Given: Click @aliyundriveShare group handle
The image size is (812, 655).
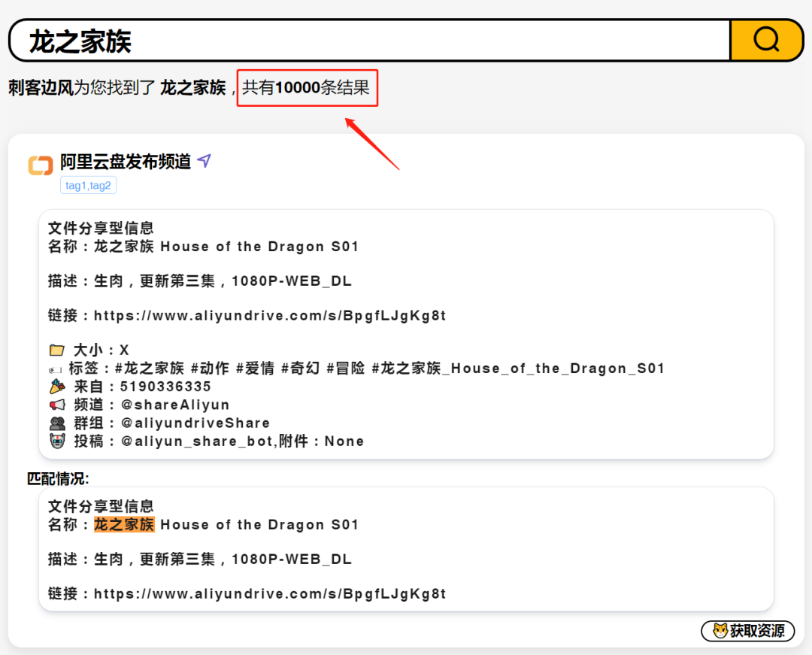Looking at the screenshot, I should tap(195, 423).
